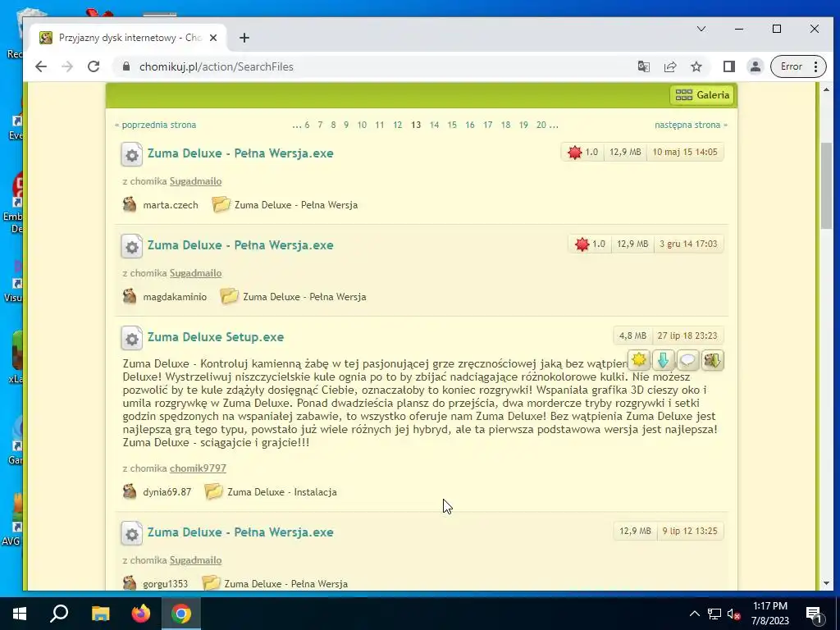The width and height of the screenshot is (840, 630).
Task: Open user magdakaminio profile
Action: pos(175,297)
